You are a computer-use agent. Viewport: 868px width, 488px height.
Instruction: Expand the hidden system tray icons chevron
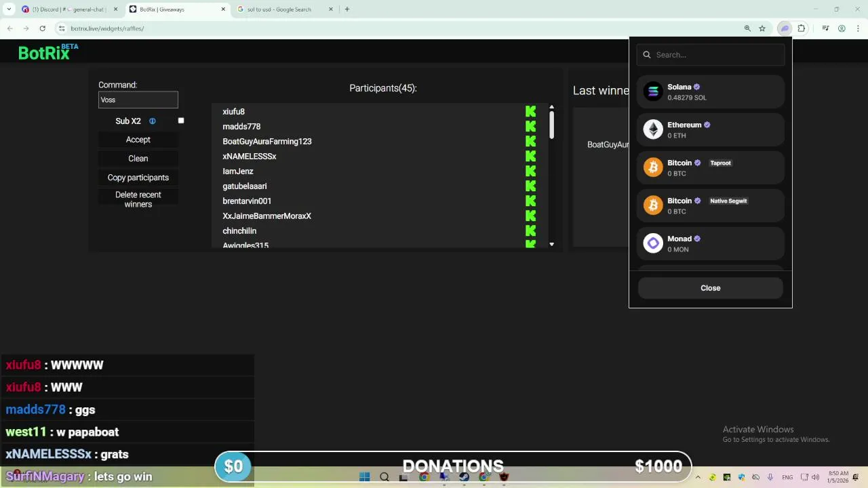pyautogui.click(x=698, y=477)
